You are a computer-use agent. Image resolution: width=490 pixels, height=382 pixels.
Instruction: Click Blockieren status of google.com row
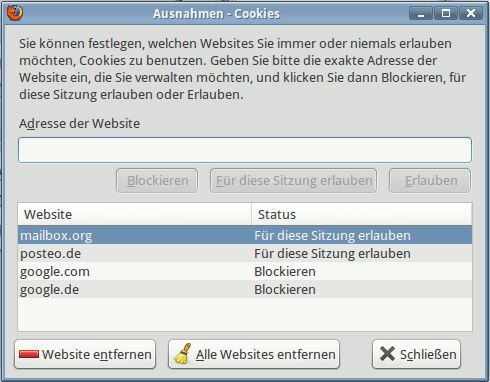(285, 271)
